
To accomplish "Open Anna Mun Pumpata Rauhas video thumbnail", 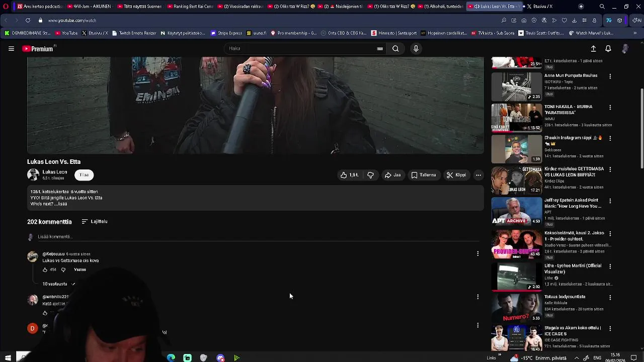I will pos(517,86).
